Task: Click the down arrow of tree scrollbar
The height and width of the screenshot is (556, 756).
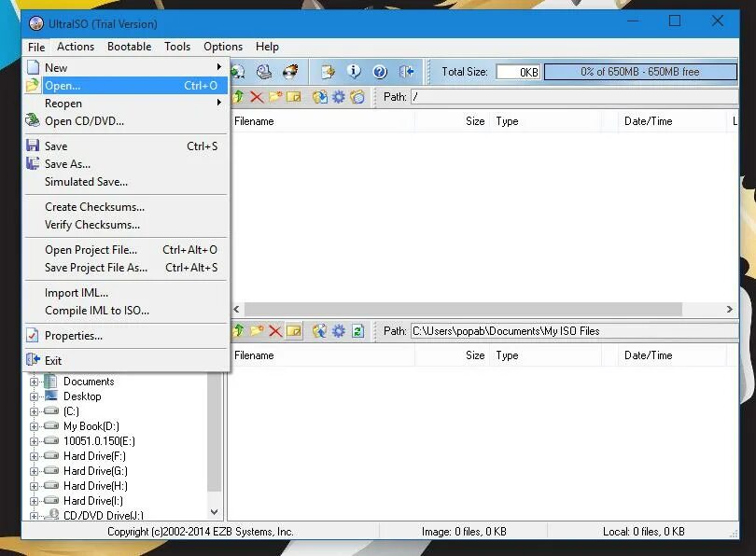Action: 215,511
